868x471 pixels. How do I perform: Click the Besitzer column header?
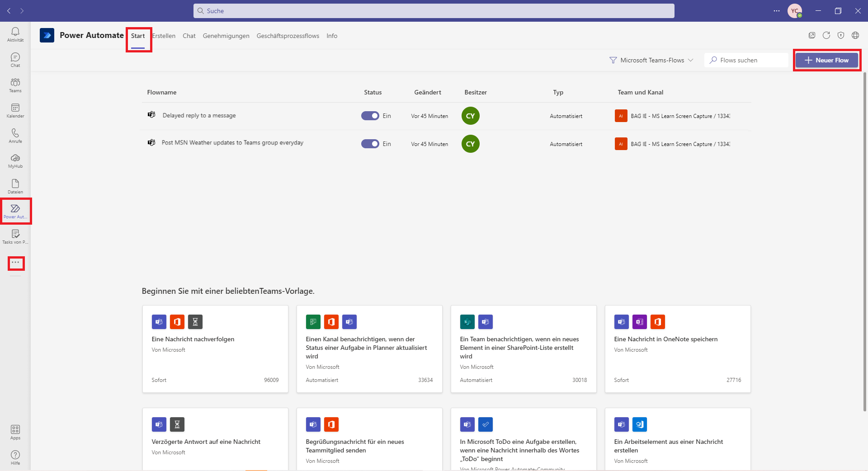click(476, 92)
